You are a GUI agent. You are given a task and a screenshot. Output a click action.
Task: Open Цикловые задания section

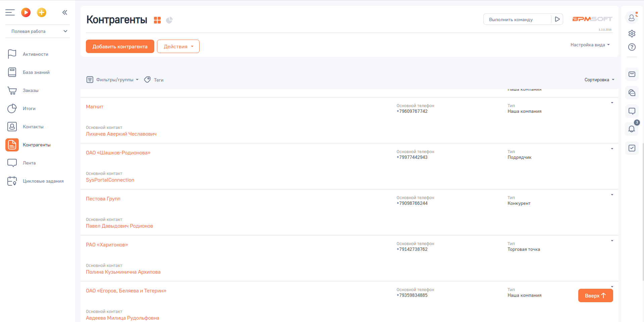[43, 181]
